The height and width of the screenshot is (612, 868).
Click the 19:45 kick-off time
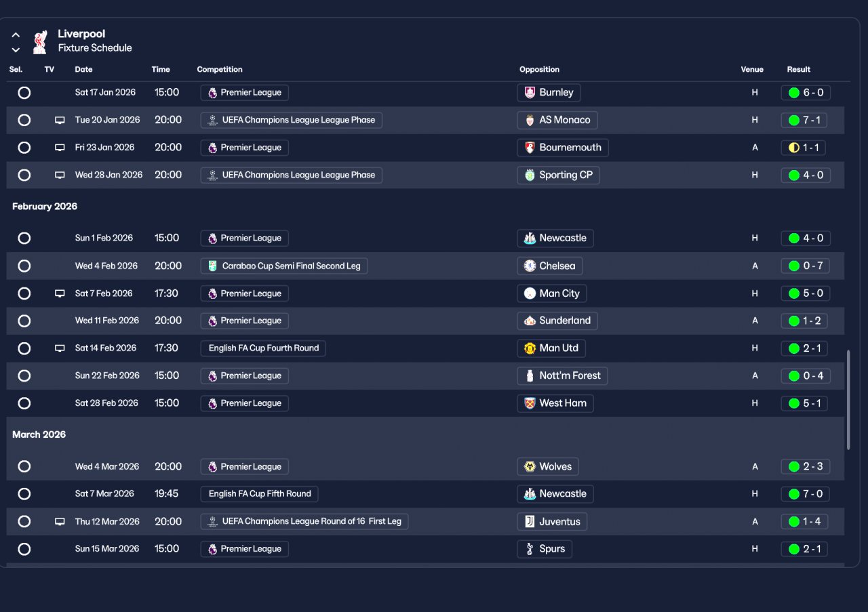[167, 494]
